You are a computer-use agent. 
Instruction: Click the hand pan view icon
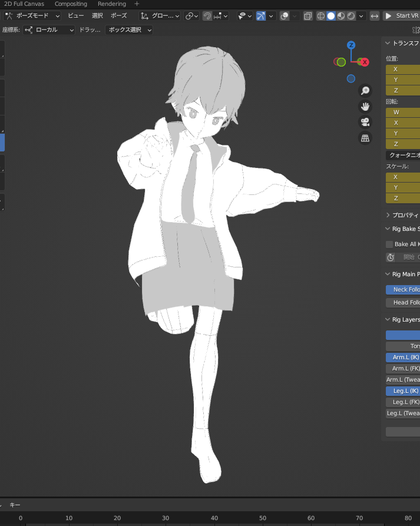click(x=365, y=107)
